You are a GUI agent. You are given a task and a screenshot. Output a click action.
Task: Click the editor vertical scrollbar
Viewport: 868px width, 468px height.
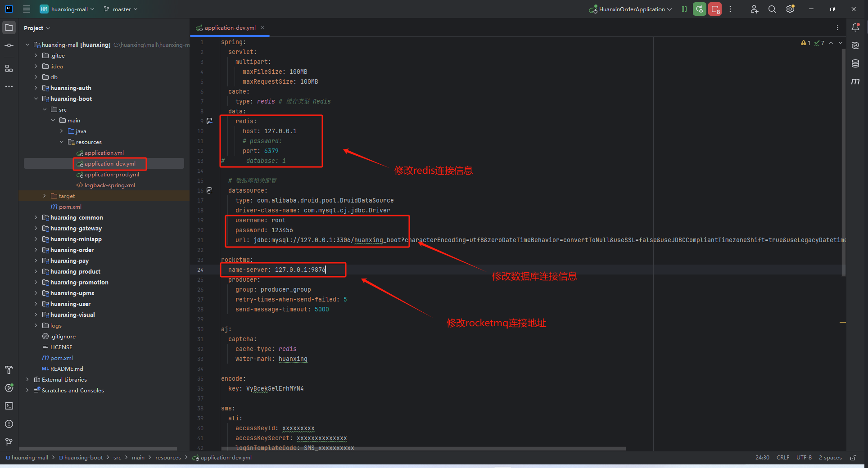pyautogui.click(x=843, y=162)
